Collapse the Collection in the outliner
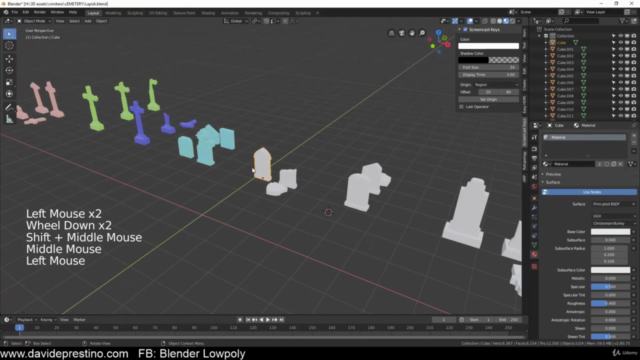Viewport: 640px width, 360px height. coord(540,36)
